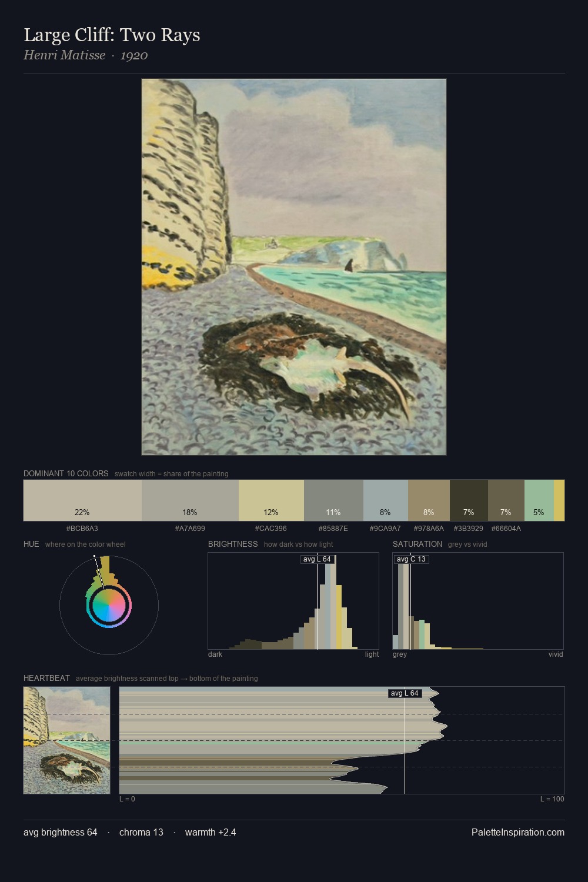Click the hex code #66604A

(x=506, y=529)
